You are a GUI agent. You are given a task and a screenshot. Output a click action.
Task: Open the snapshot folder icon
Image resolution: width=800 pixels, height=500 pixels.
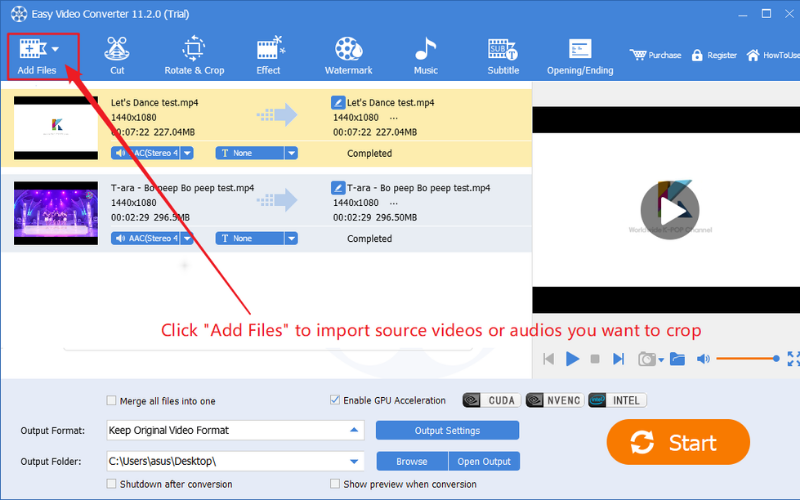(677, 359)
